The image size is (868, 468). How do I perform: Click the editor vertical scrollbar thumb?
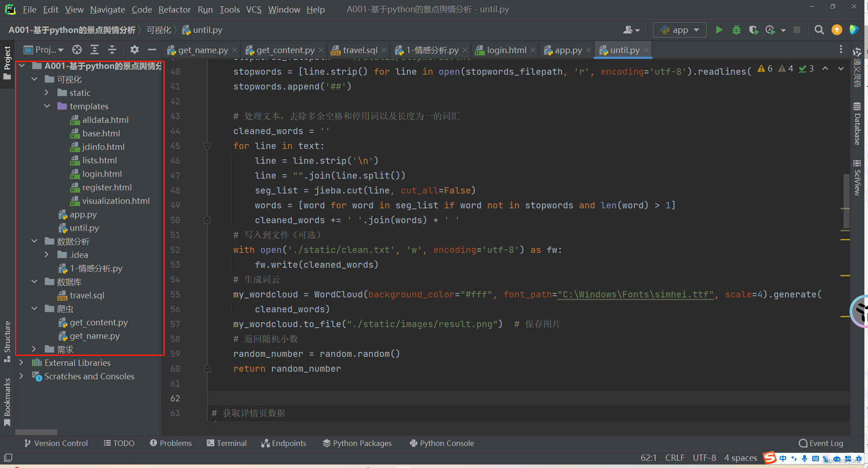846,201
